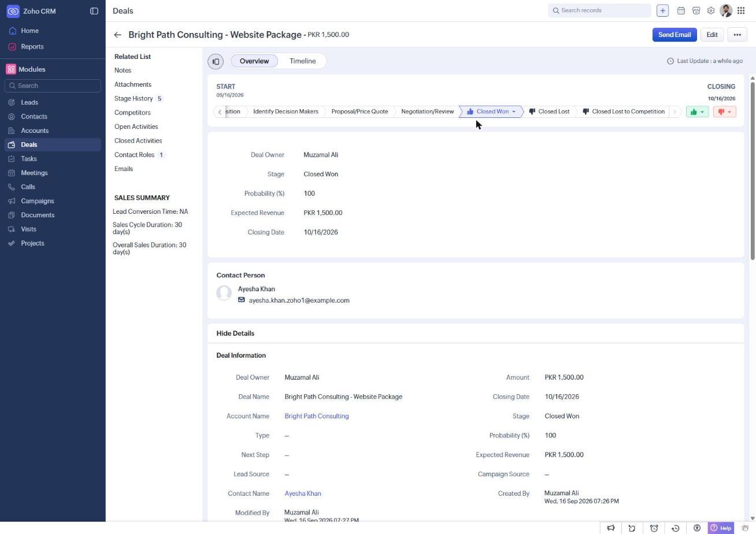The height and width of the screenshot is (534, 756).
Task: Open the apps grid launcher icon
Action: point(741,10)
